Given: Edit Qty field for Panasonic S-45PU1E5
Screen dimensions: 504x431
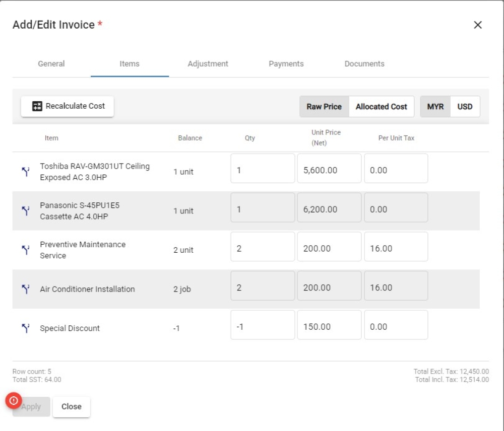Looking at the screenshot, I should [x=263, y=207].
